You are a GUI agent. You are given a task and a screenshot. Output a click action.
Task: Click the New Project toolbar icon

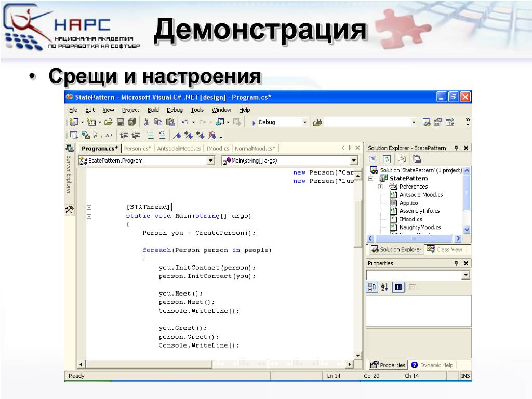pyautogui.click(x=74, y=122)
